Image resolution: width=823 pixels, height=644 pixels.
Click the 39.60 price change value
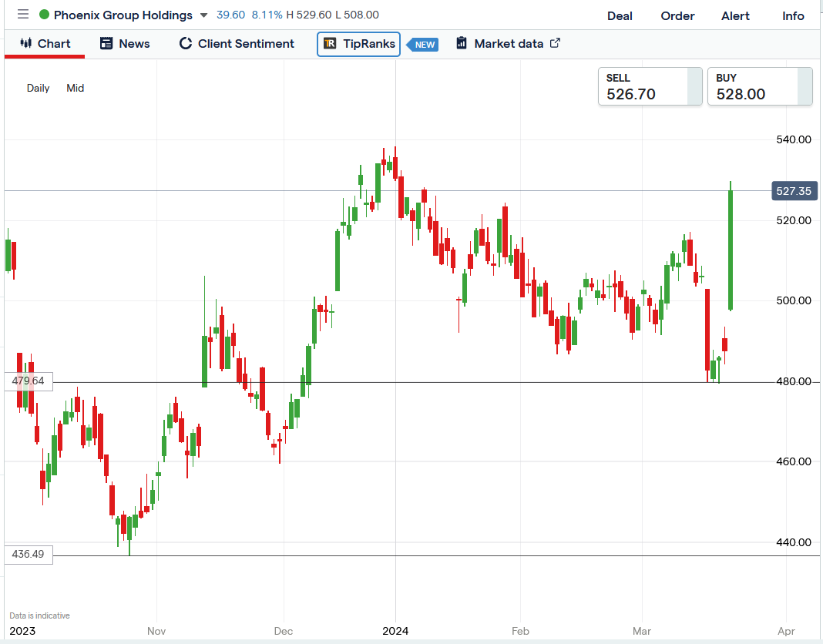[230, 15]
